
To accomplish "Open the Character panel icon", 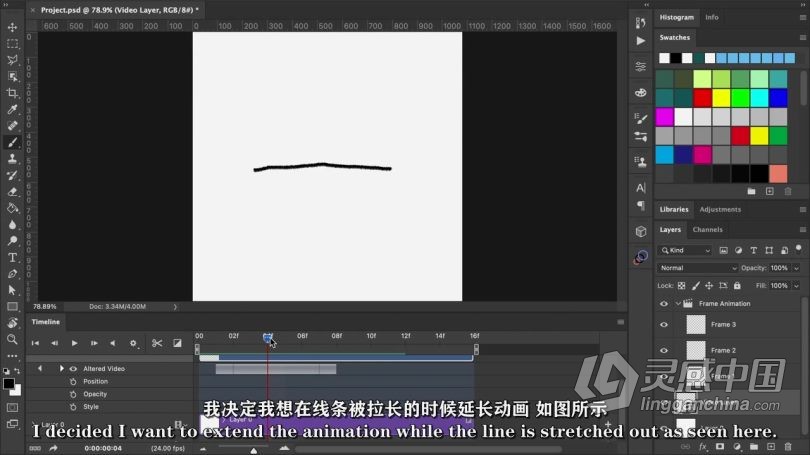I will click(641, 188).
